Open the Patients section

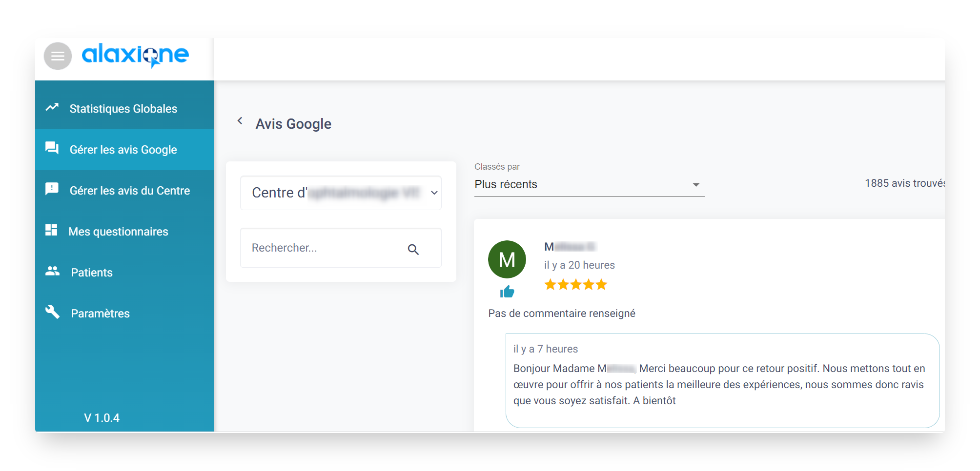tap(124, 273)
